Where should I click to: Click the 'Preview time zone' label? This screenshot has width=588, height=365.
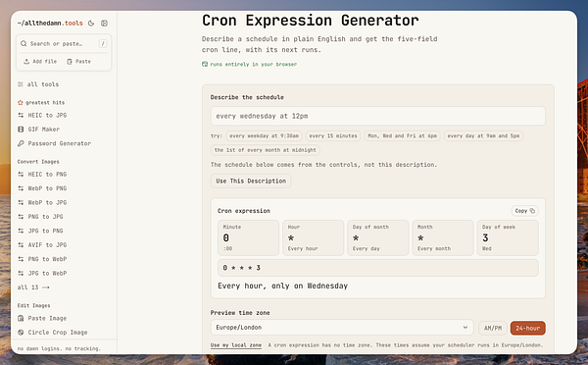(240, 313)
